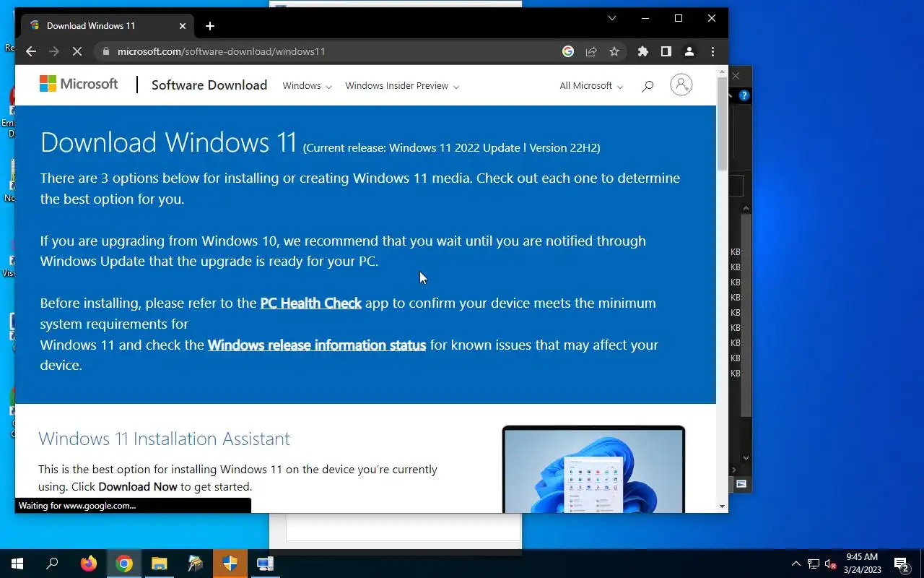Screen dimensions: 924x578
Task: Go back using the browser back arrow
Action: click(x=30, y=51)
